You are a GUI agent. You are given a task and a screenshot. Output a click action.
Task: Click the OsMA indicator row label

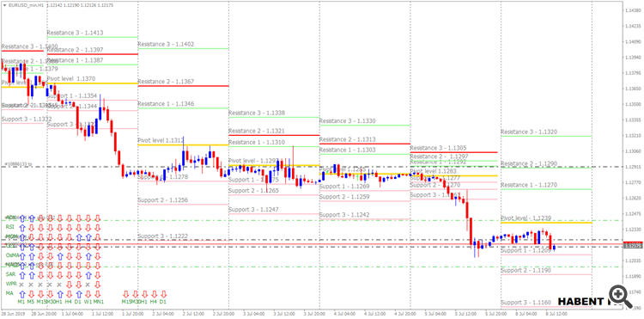click(x=12, y=255)
